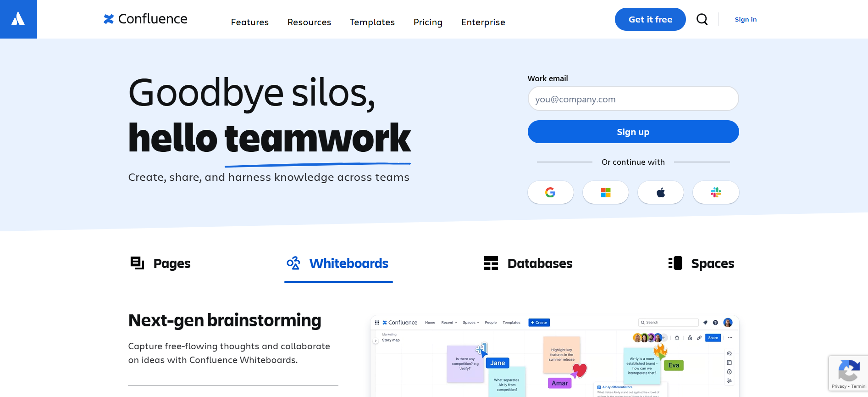The image size is (868, 397).
Task: Click the timer icon on the preview's right rail
Action: click(730, 372)
